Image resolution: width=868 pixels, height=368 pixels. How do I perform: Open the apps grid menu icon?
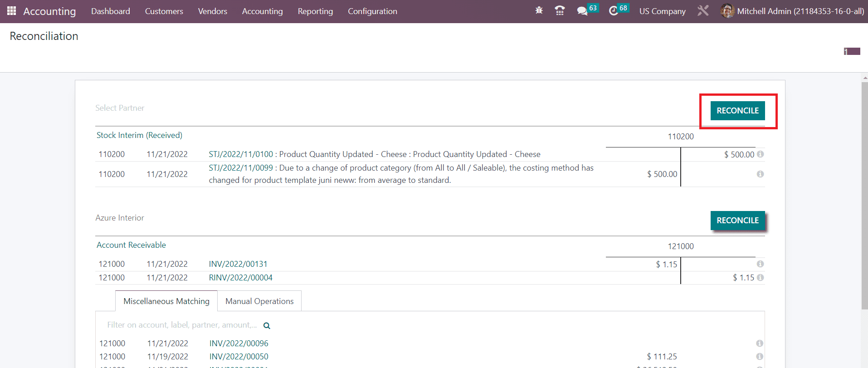11,11
